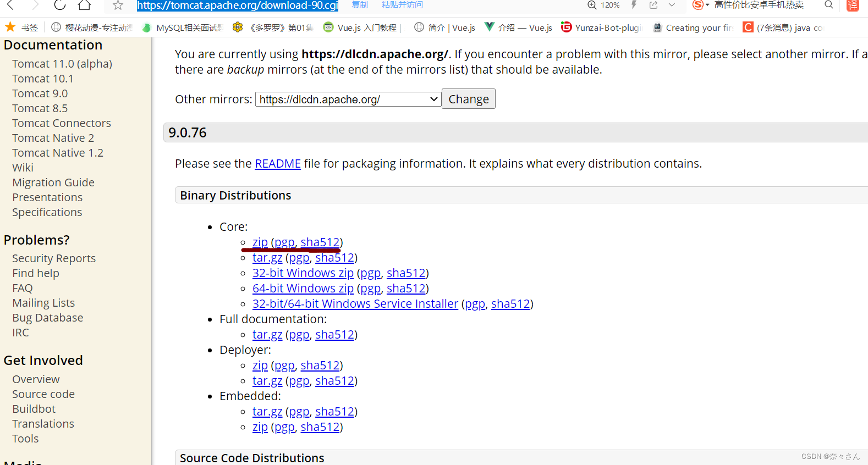Open Tomcat 11.0 (alpha) documentation
Image resolution: width=868 pixels, height=465 pixels.
pos(62,64)
